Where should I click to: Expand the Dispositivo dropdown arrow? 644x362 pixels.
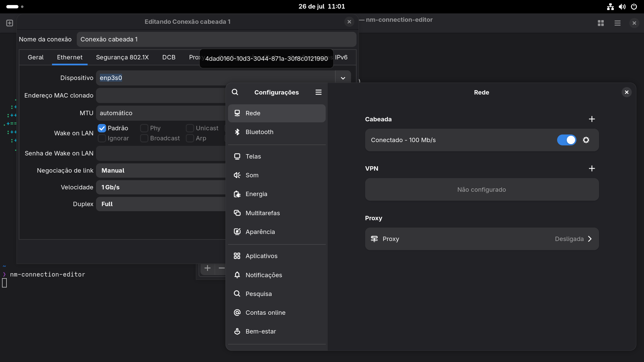[343, 78]
